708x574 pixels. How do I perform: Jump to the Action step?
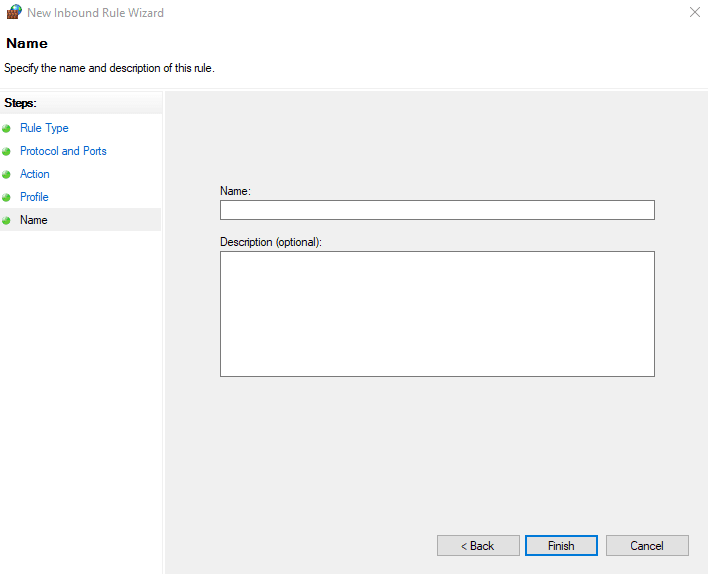(35, 174)
